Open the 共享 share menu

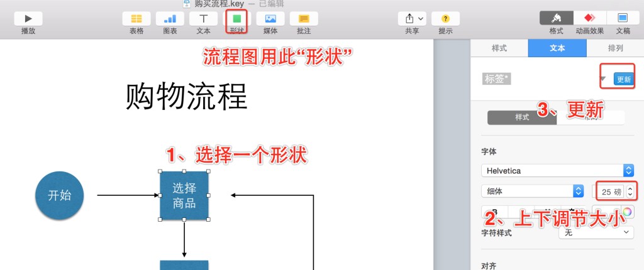click(x=412, y=19)
